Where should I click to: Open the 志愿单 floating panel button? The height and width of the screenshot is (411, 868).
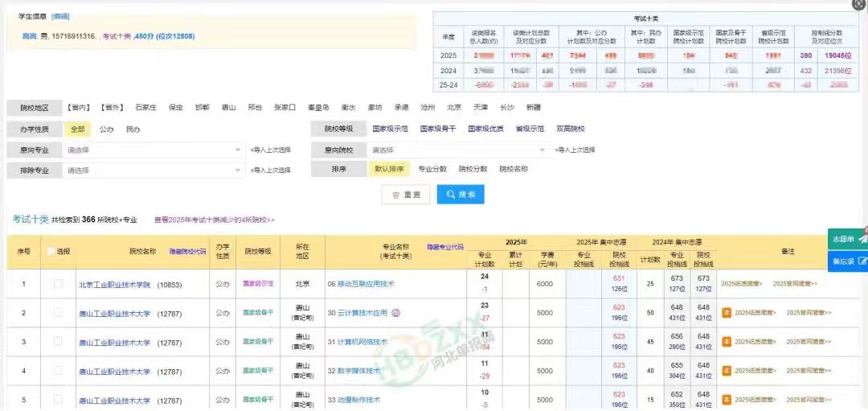pos(848,239)
